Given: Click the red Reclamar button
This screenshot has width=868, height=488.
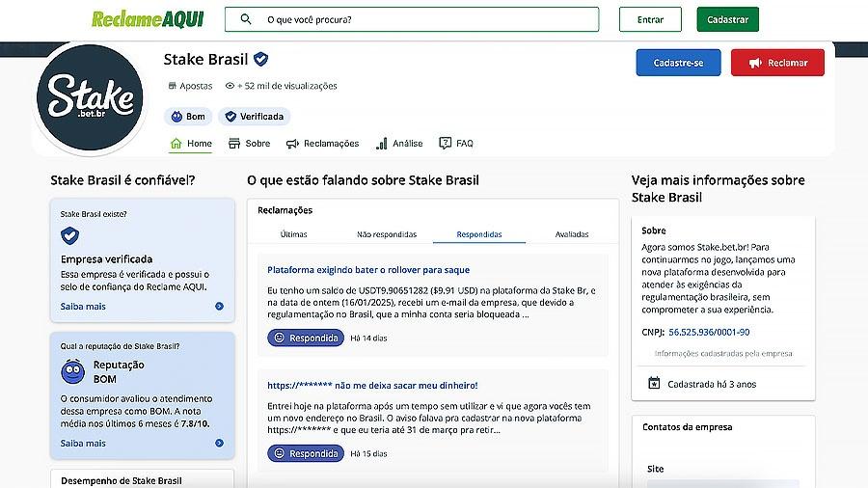Looking at the screenshot, I should [x=777, y=63].
